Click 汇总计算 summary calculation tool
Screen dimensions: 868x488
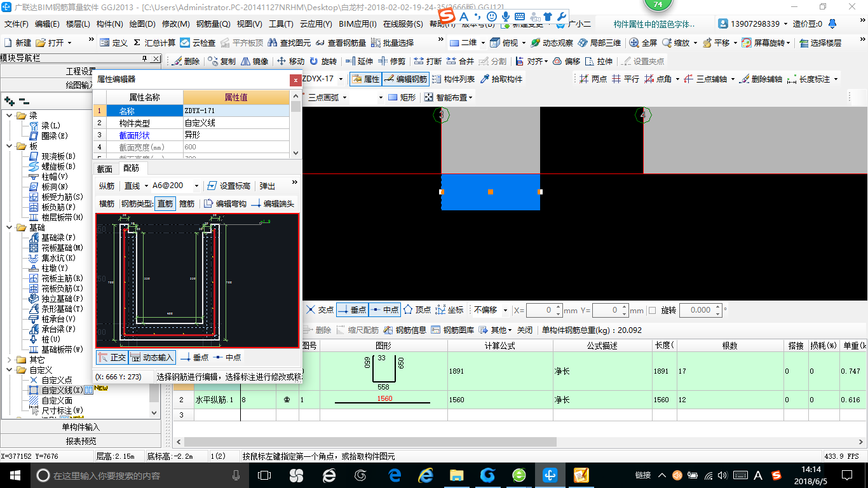[154, 43]
